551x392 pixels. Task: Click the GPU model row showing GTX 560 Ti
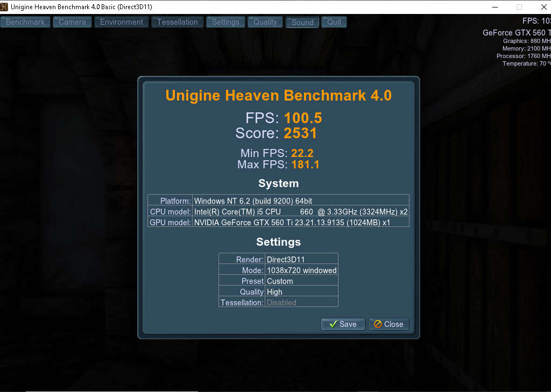coord(278,223)
